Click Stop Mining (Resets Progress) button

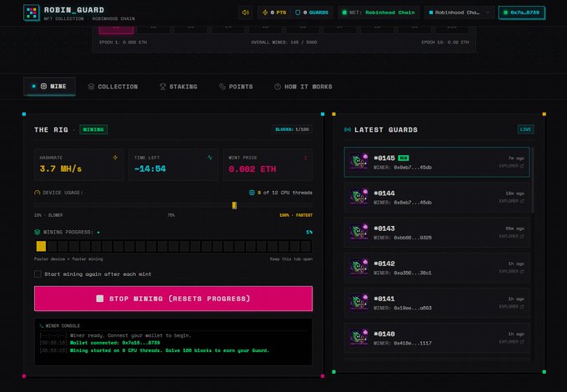coord(173,299)
